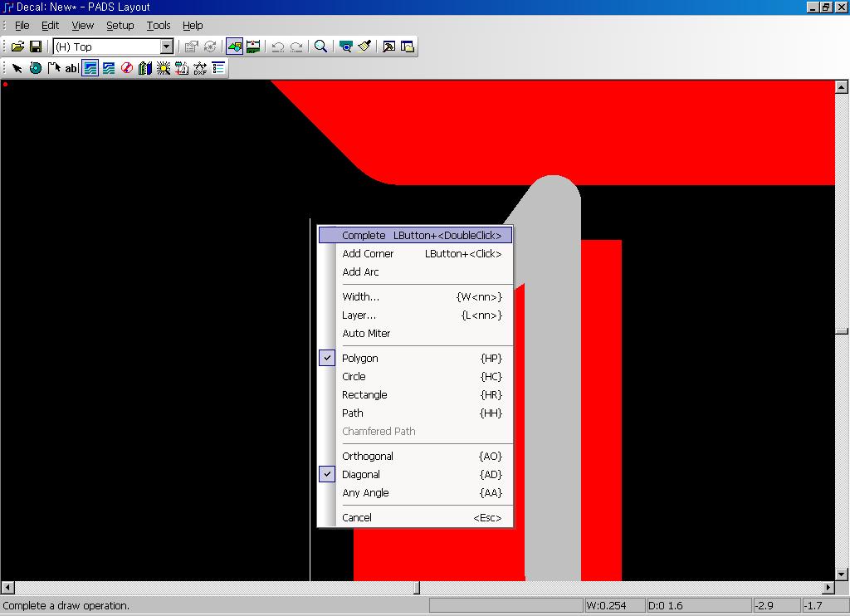Viewport: 850px width, 616px height.
Task: Click the red origin marker dot
Action: click(x=6, y=84)
